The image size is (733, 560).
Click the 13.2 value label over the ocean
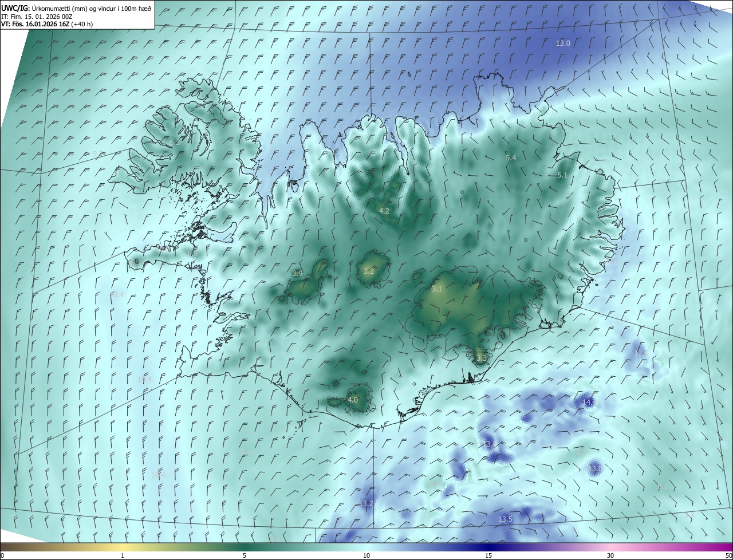(366, 503)
